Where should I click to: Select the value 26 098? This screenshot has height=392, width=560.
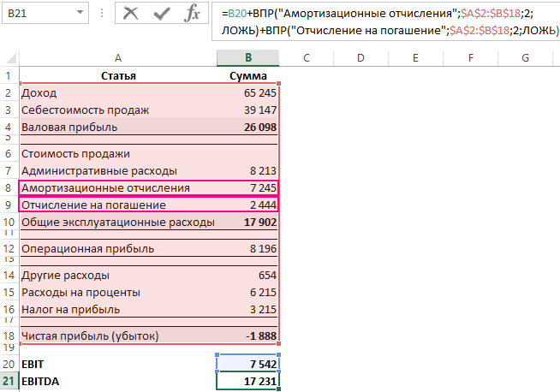coord(247,127)
